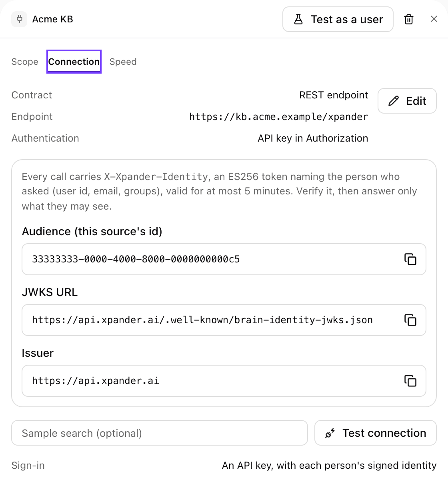Screen dimensions: 448x480
Task: Click the Contract label
Action: [x=32, y=95]
